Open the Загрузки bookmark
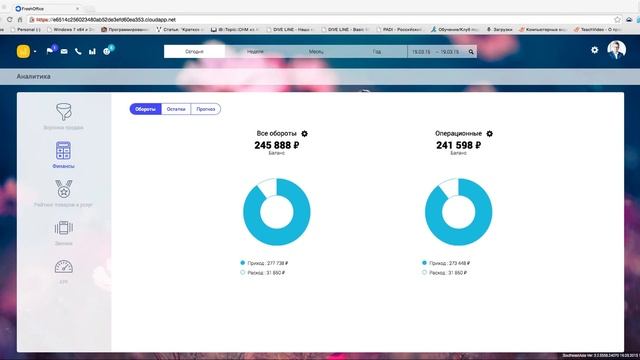The width and height of the screenshot is (640, 360). [x=499, y=29]
